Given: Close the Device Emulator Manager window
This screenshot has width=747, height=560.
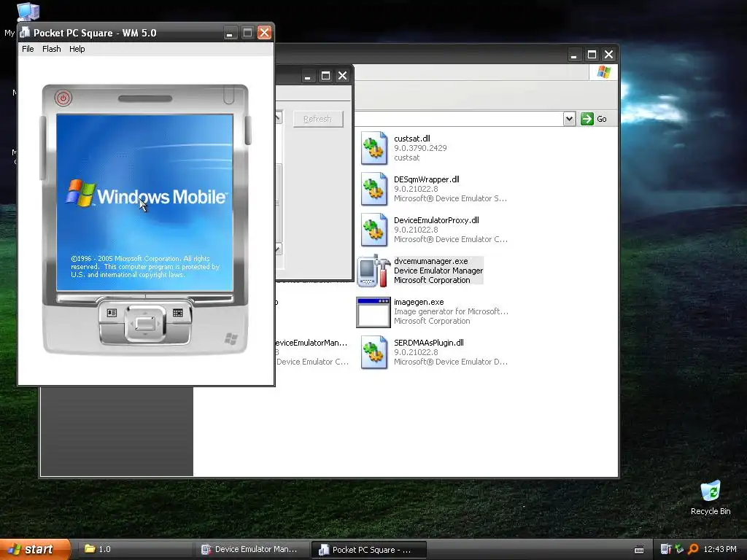Looking at the screenshot, I should (x=343, y=76).
